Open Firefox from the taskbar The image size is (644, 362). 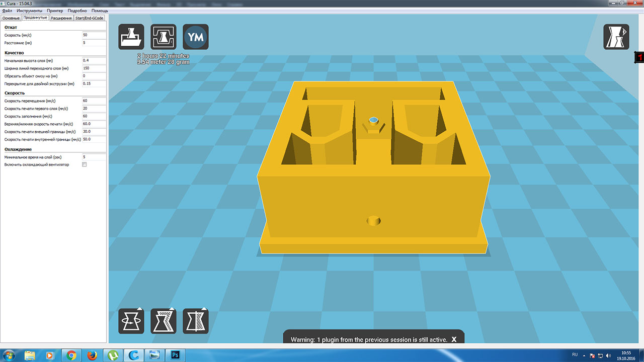(92, 355)
